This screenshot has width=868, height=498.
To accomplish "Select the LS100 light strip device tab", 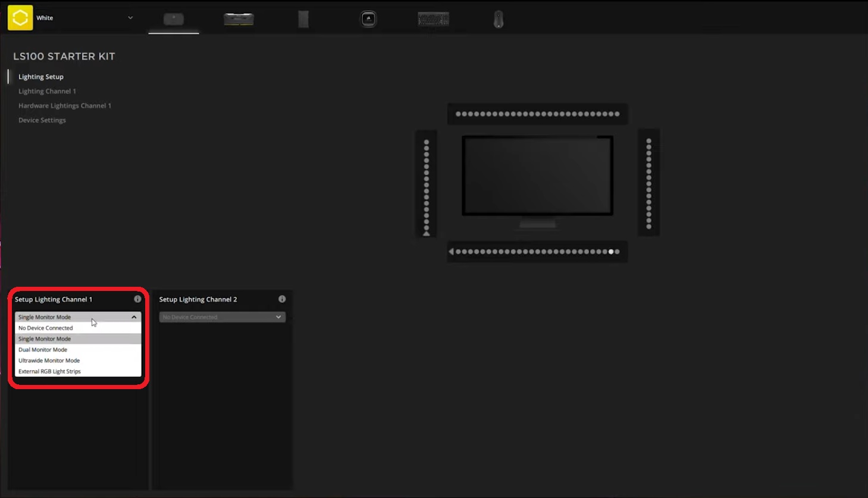I will (173, 18).
